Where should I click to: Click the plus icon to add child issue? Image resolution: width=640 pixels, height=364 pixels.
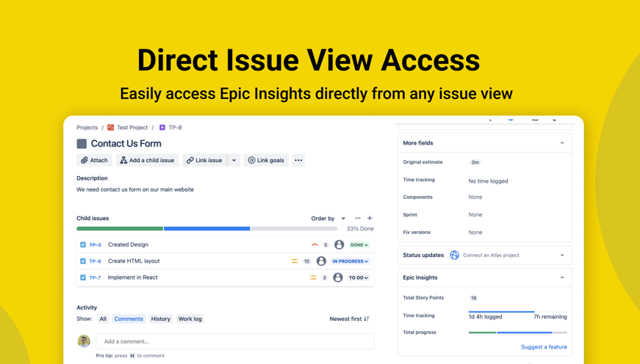pos(370,218)
